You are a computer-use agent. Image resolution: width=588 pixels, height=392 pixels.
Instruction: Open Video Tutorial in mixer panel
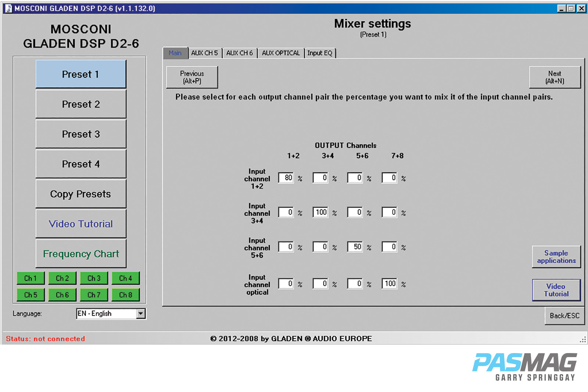(556, 290)
